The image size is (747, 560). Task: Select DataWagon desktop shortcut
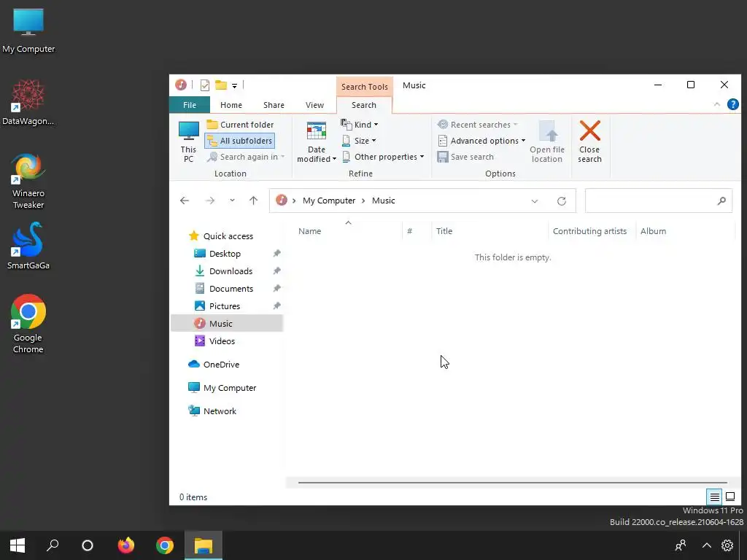click(x=28, y=102)
